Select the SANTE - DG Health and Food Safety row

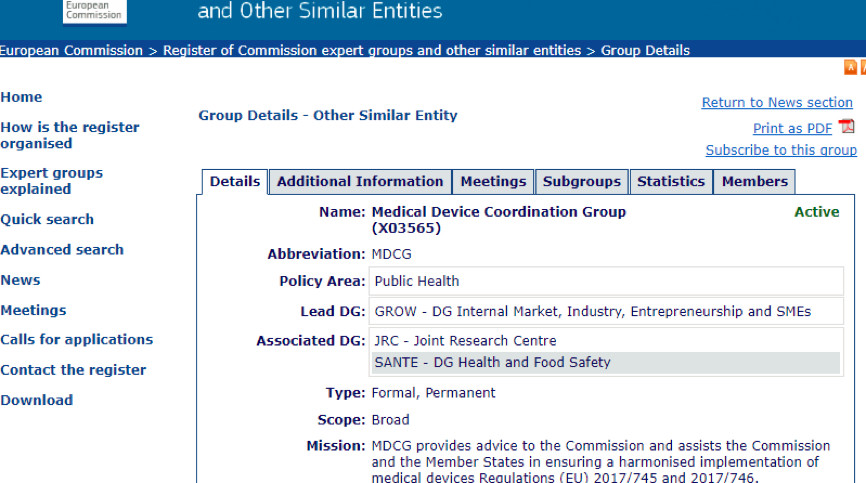605,363
